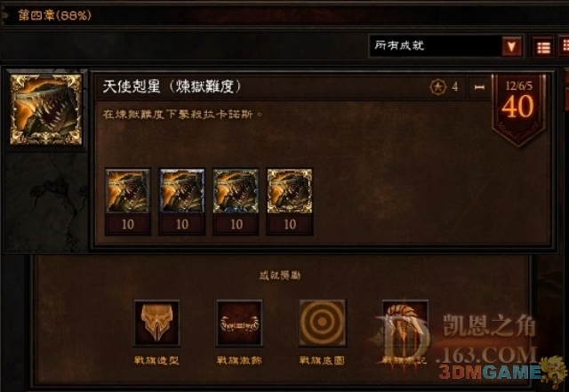Select the large Rakanoth achievement portrait
The height and width of the screenshot is (392, 569).
pos(46,109)
